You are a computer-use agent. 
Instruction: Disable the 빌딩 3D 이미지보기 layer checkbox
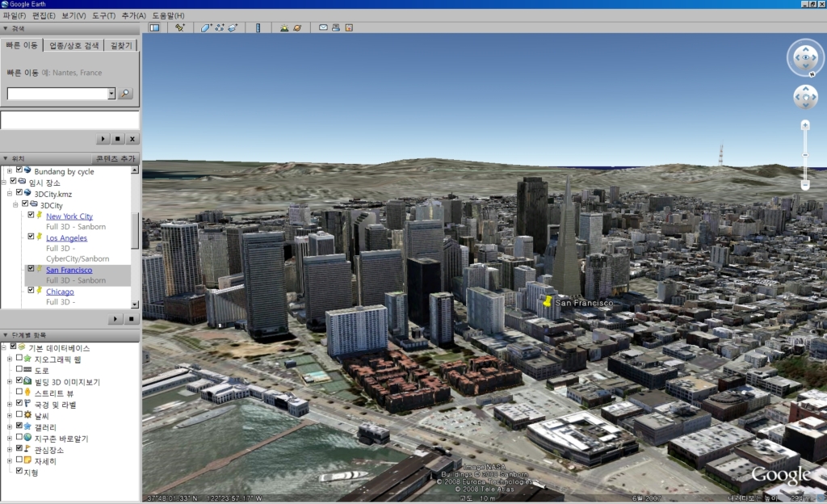tap(19, 380)
